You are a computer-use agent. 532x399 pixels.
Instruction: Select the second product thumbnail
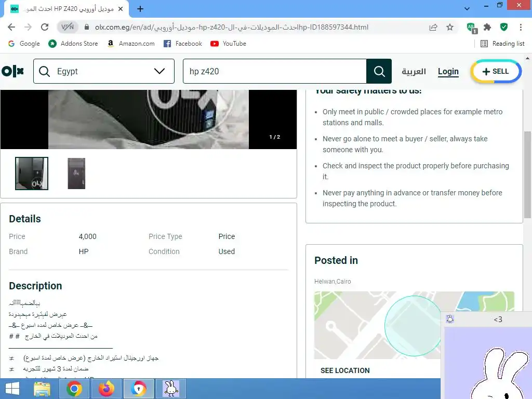[76, 174]
